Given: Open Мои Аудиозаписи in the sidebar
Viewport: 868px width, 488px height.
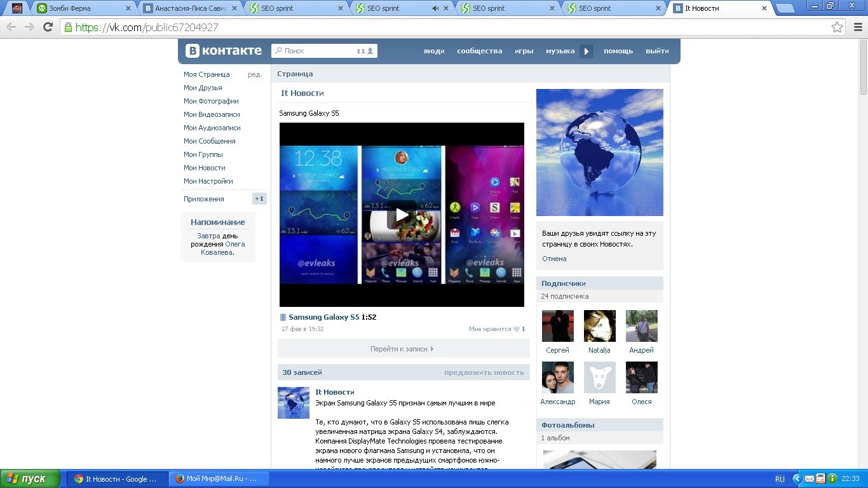Looking at the screenshot, I should click(212, 128).
